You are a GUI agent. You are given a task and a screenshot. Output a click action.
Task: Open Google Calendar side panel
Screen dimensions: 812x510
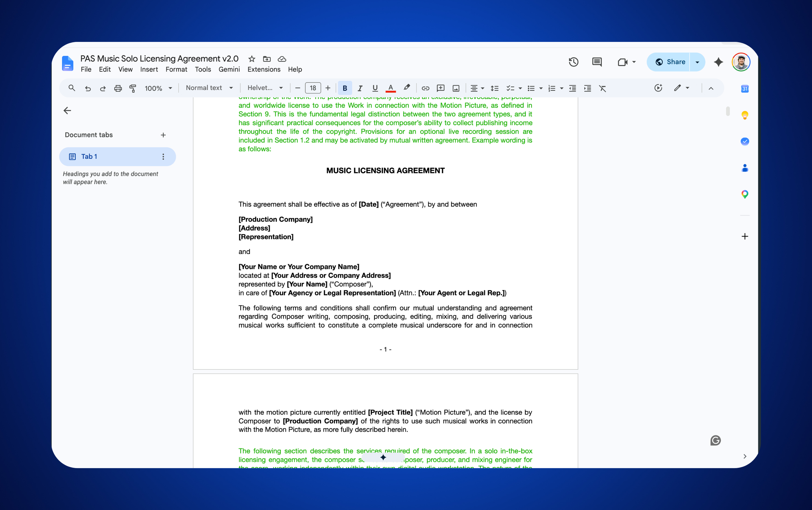click(x=745, y=89)
